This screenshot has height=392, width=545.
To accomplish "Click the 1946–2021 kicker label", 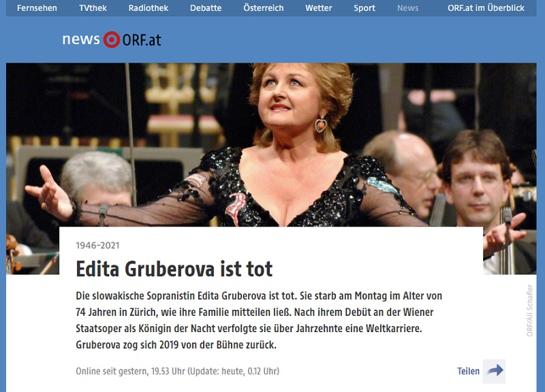I will [x=97, y=246].
